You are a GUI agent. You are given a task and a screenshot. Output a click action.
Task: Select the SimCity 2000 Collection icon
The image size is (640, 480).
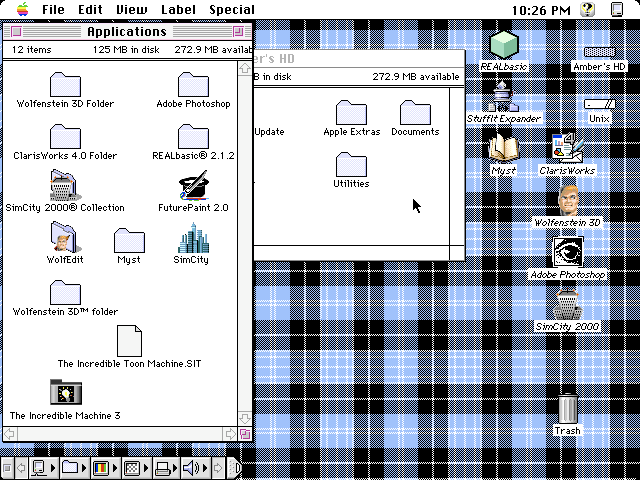(64, 186)
